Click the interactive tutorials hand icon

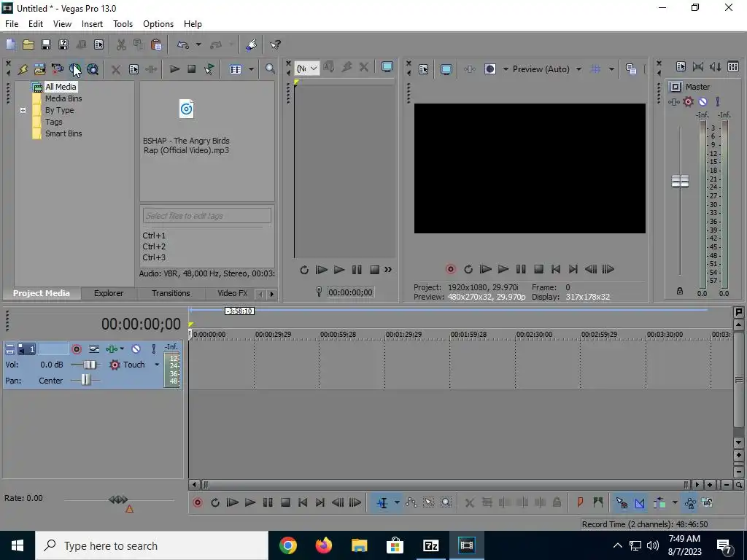[252, 44]
